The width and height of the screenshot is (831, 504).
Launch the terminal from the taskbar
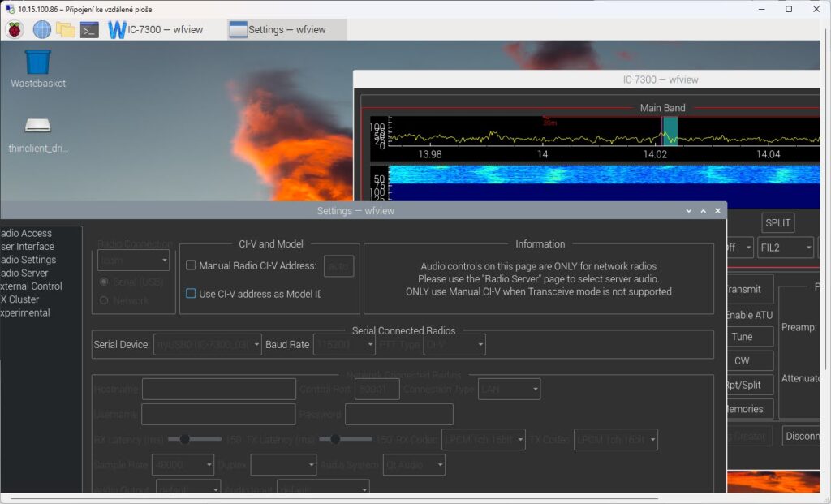tap(89, 30)
